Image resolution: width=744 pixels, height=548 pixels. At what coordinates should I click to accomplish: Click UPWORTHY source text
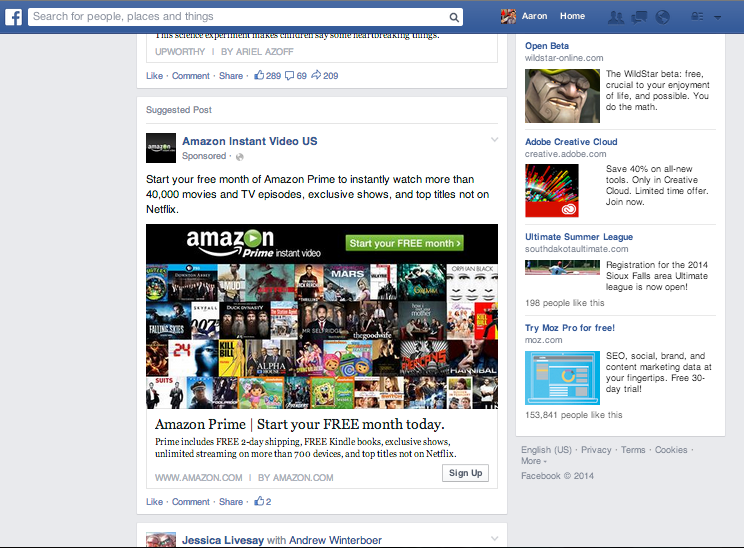pyautogui.click(x=180, y=52)
